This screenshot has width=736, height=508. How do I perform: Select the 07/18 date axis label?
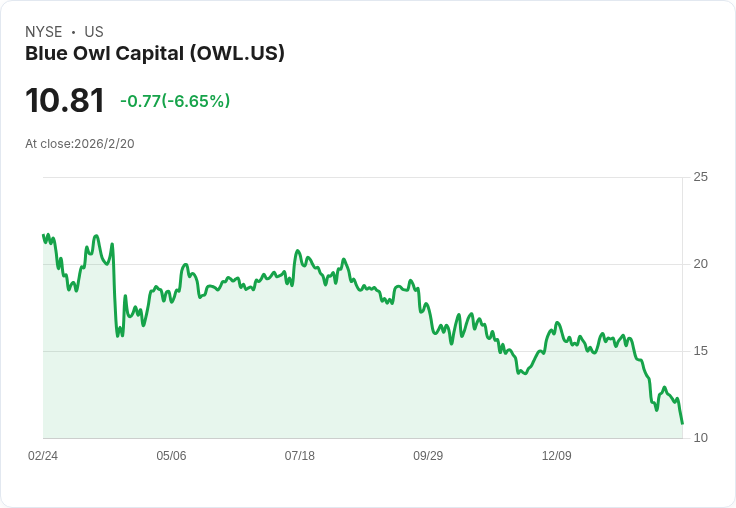pos(299,456)
